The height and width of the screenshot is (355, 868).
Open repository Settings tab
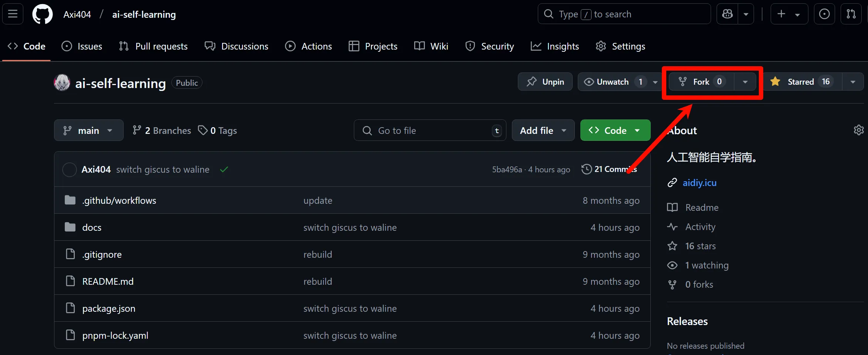[x=621, y=46]
